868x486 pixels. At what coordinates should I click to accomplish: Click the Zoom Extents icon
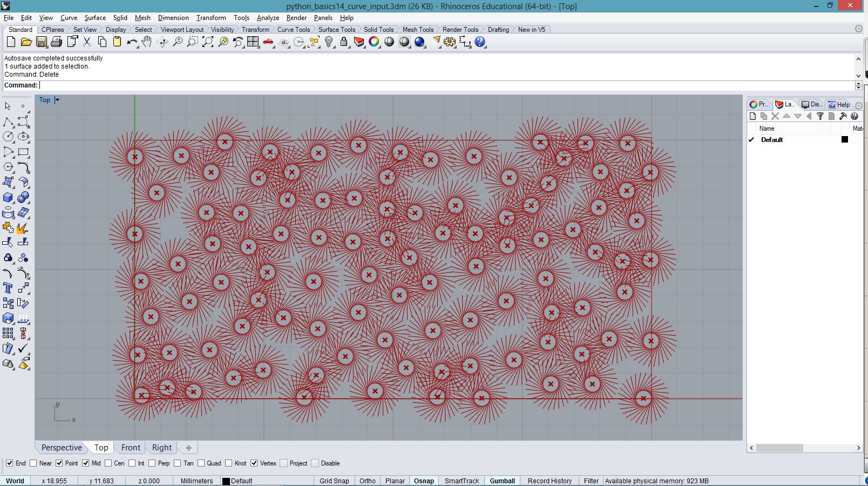207,42
